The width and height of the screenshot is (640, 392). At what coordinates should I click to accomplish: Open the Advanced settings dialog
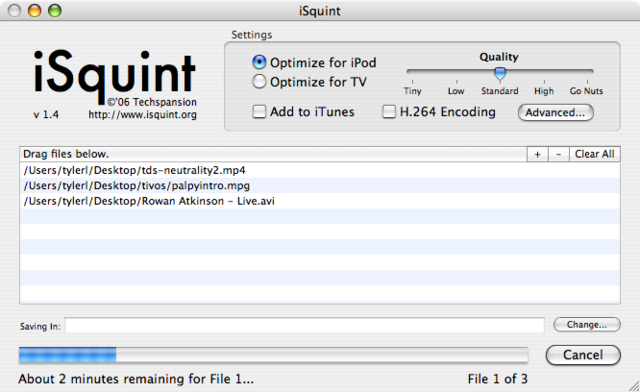(555, 112)
